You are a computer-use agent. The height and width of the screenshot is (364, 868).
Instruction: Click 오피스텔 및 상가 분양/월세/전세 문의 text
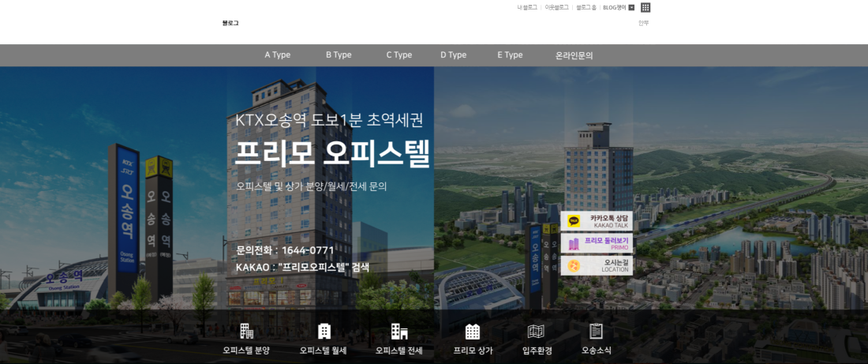click(311, 186)
